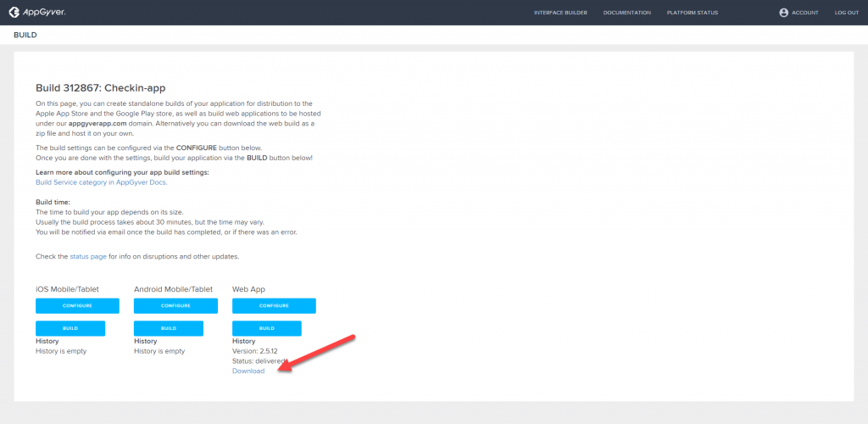Click the 'iOS Mobile/Tablet' section label
868x424 pixels.
coord(68,289)
